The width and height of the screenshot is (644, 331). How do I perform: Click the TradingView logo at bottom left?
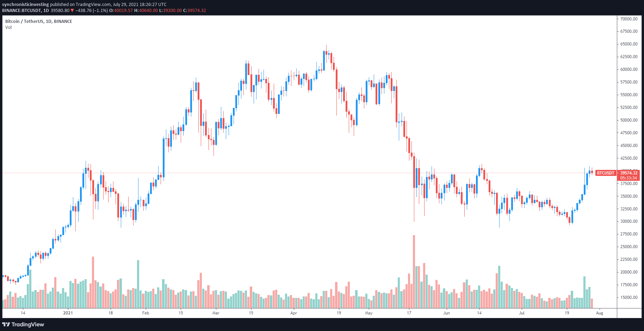23,324
